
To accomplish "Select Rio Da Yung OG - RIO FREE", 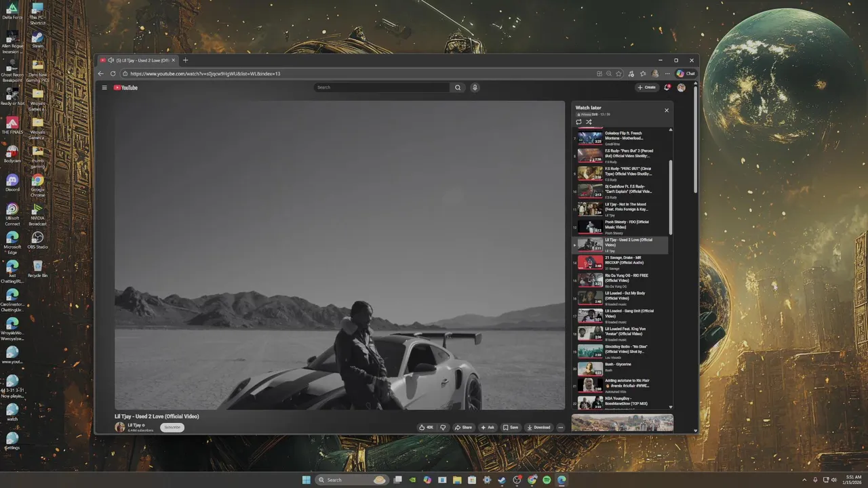I will (620, 280).
